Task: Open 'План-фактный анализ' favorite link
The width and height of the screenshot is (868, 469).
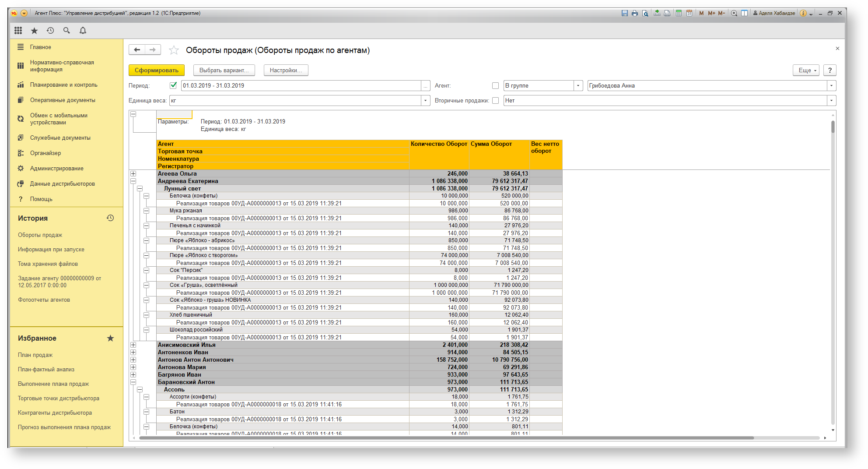Action: click(x=46, y=370)
